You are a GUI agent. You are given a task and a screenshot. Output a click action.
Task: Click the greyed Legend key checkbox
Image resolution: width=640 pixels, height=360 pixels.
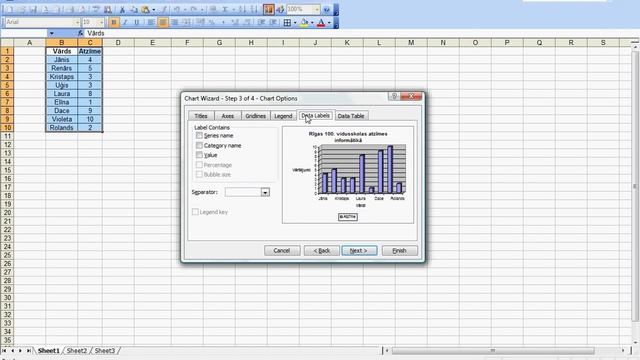click(195, 212)
